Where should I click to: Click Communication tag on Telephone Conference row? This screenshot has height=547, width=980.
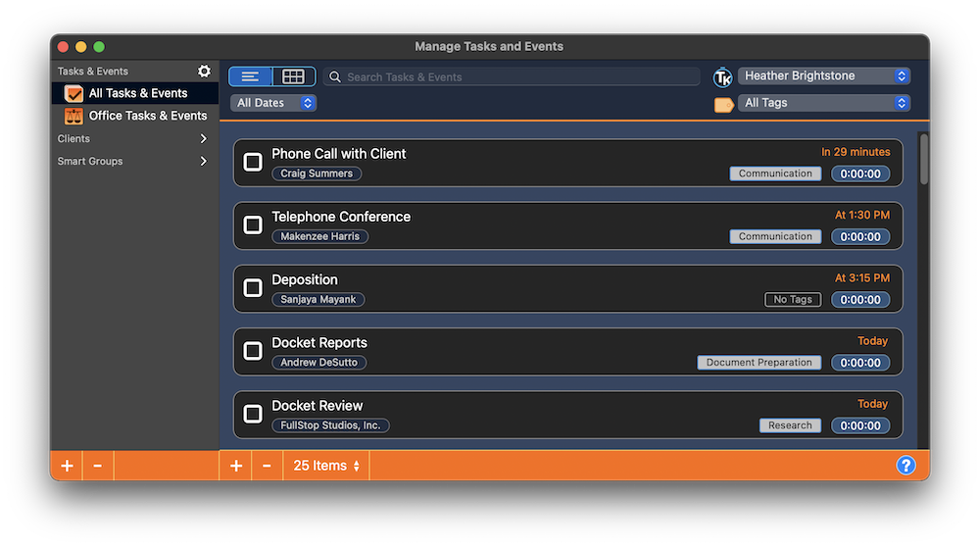(x=775, y=236)
